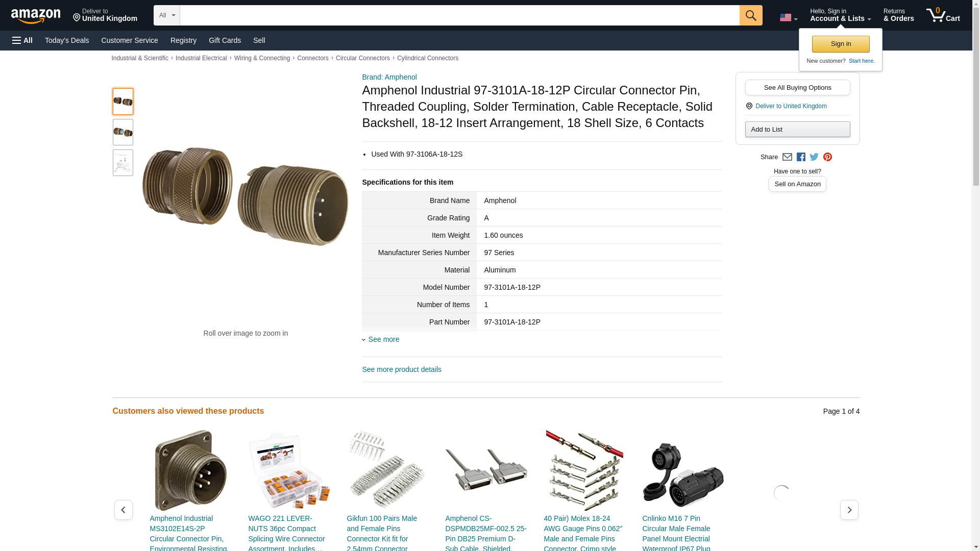Open the shopping cart icon
This screenshot has height=551, width=980.
pyautogui.click(x=943, y=15)
